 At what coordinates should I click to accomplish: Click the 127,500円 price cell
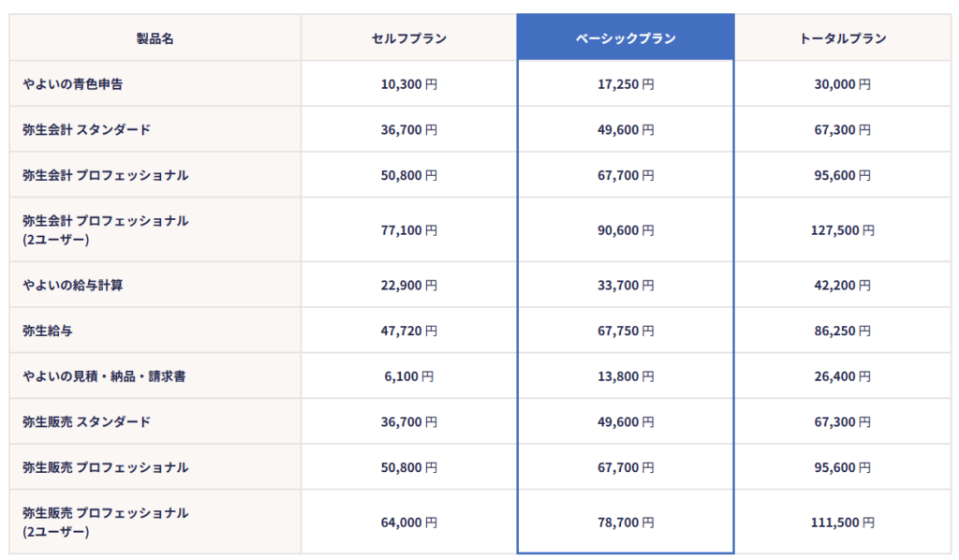[843, 230]
